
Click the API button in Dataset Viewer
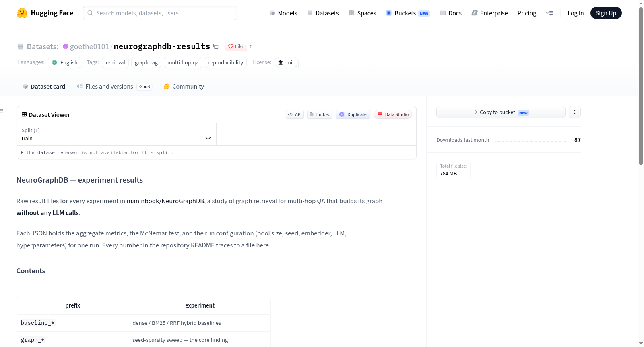(295, 114)
